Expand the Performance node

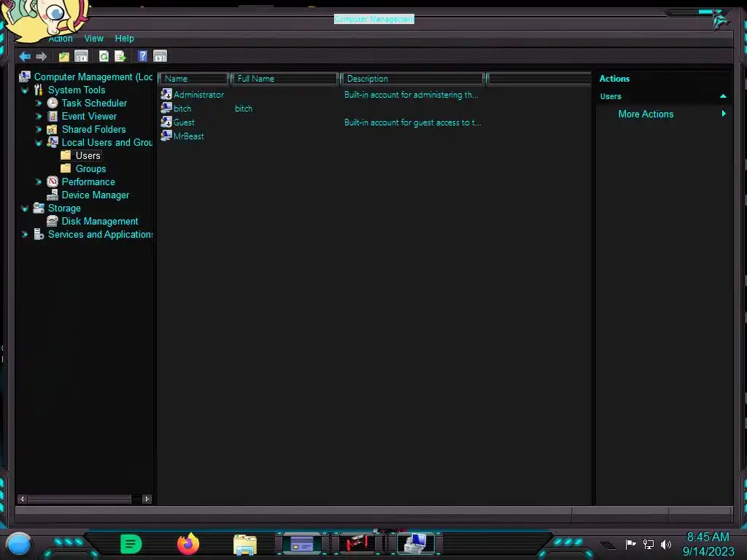pos(39,182)
